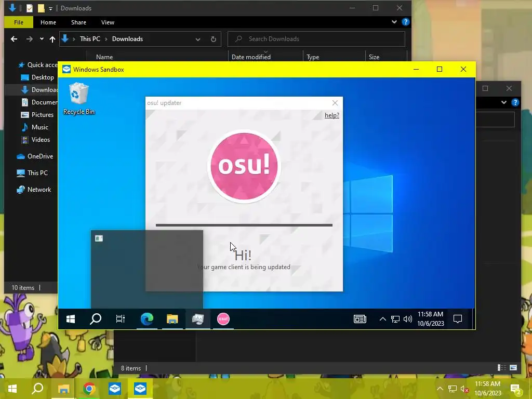
Task: Switch background Explorer to details view
Action: [501, 368]
